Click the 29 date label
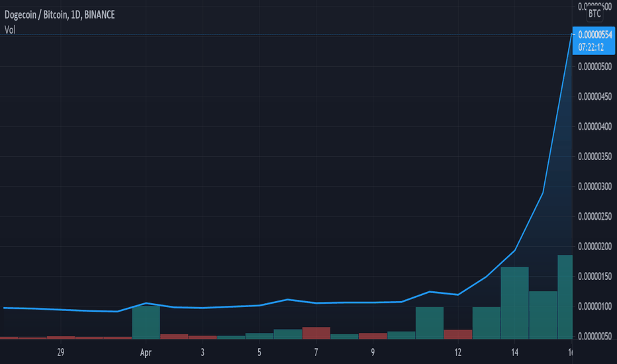The width and height of the screenshot is (617, 364). 61,352
